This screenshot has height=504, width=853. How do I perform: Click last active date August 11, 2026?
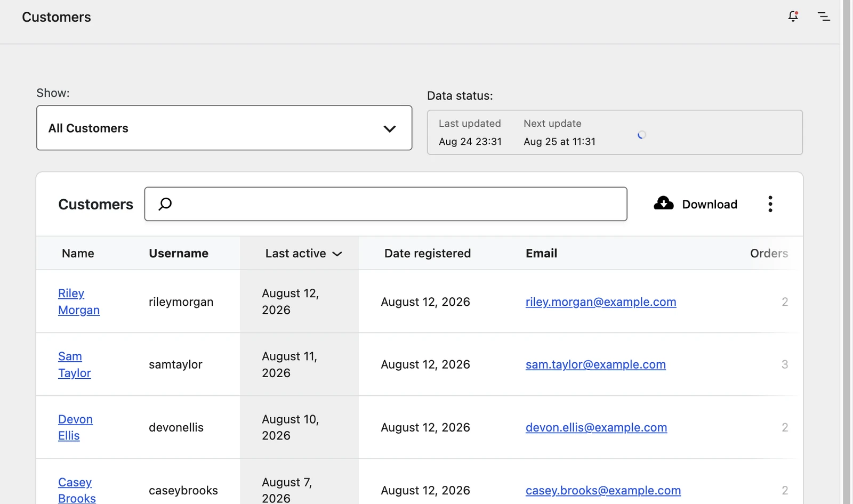point(289,364)
